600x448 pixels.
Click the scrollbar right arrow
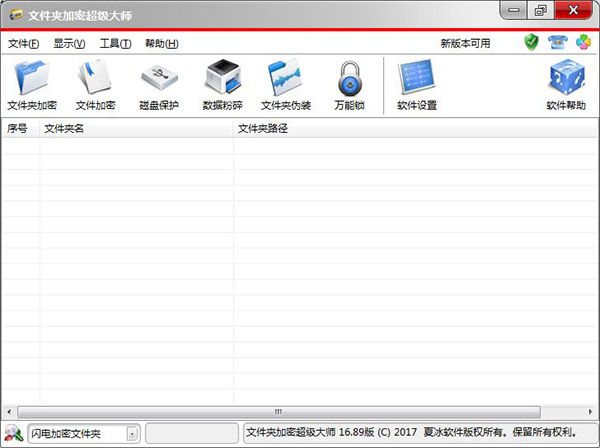590,412
